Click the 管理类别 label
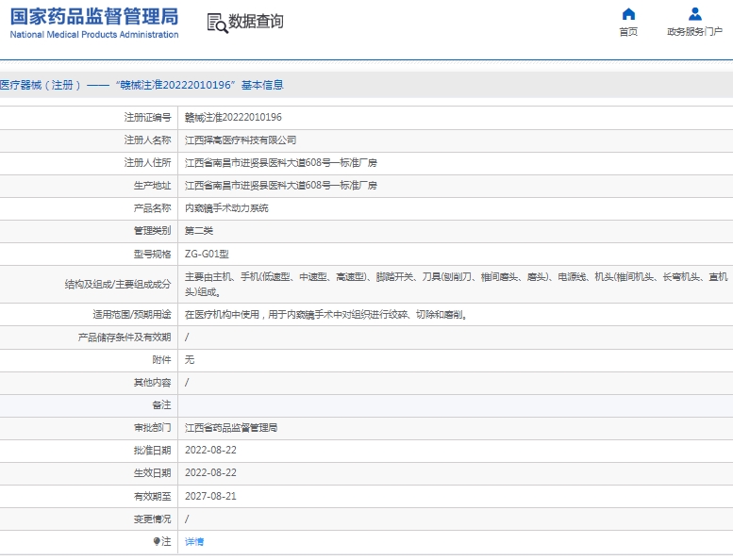This screenshot has width=733, height=560. (x=153, y=231)
